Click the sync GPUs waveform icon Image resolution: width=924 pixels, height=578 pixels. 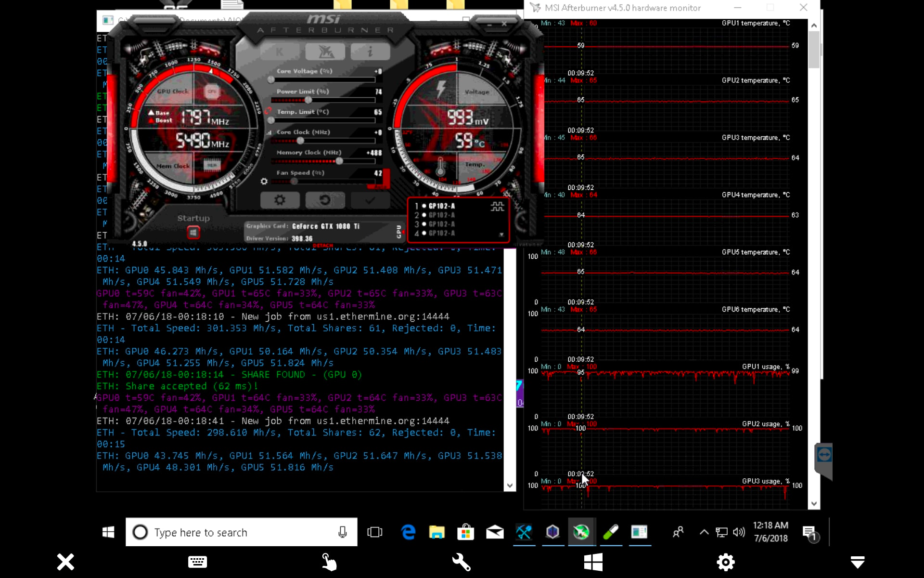pos(497,207)
